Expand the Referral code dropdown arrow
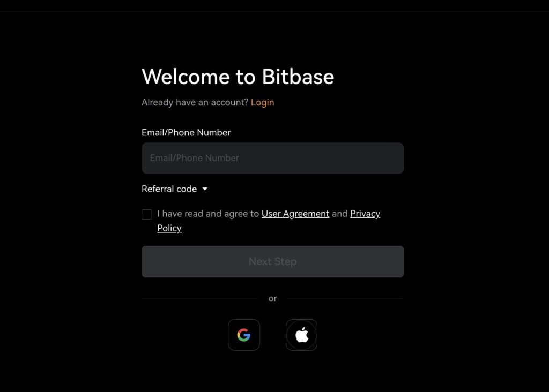The width and height of the screenshot is (549, 392). 205,189
